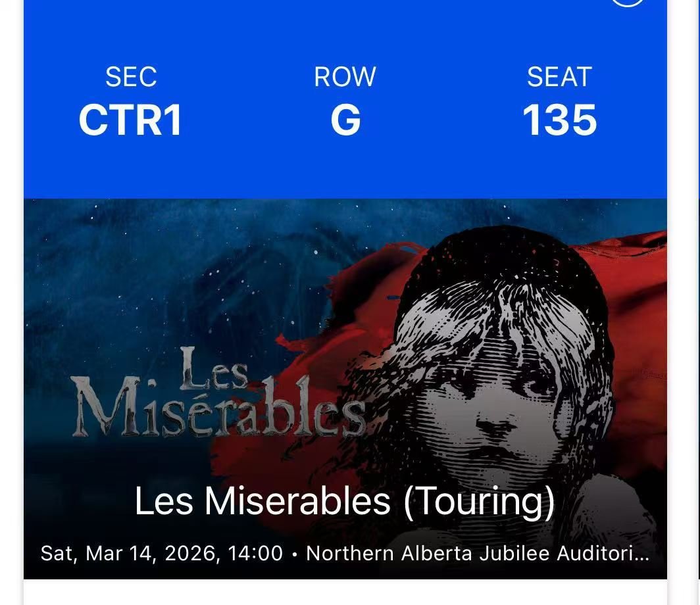Click the 14:00 showtime text
Image resolution: width=700 pixels, height=605 pixels.
click(255, 553)
